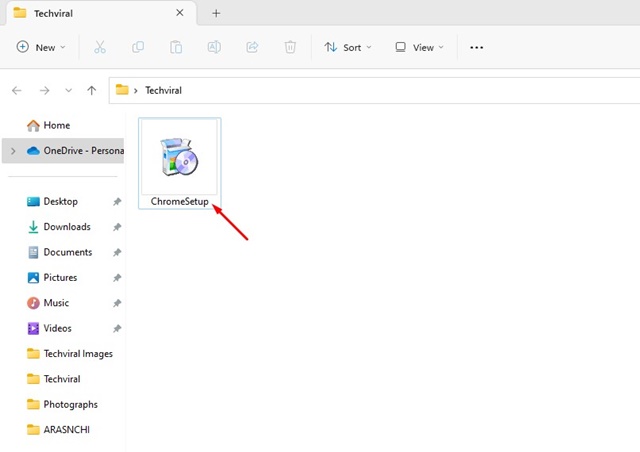Image resolution: width=640 pixels, height=452 pixels.
Task: Close the Techviral tab
Action: click(x=180, y=13)
